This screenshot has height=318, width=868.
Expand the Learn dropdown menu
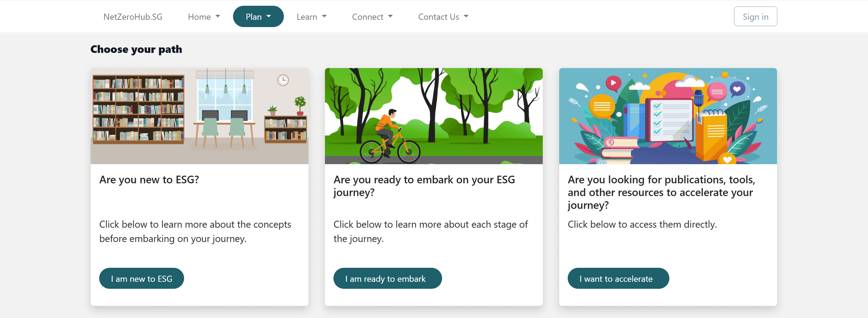pyautogui.click(x=311, y=17)
